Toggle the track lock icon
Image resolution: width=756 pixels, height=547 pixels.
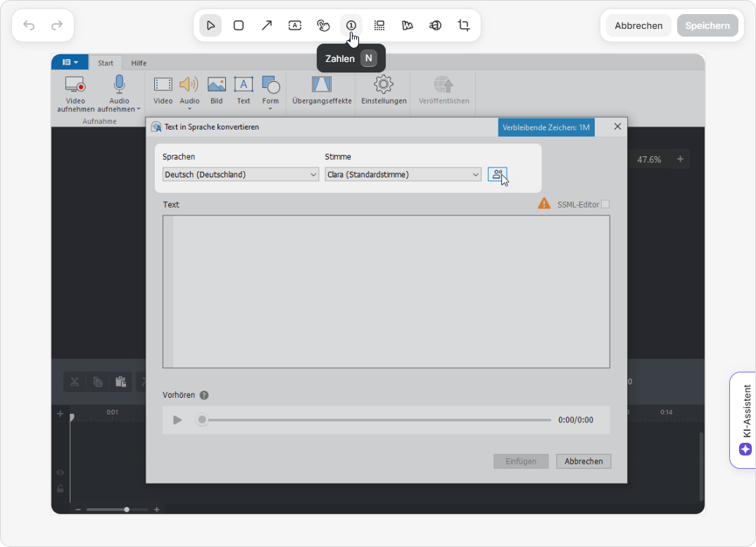[x=61, y=489]
